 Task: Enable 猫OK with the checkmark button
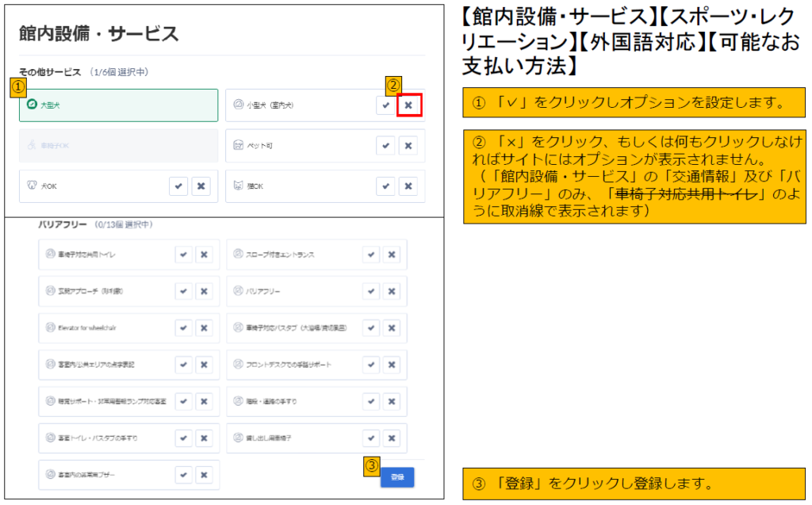click(385, 186)
